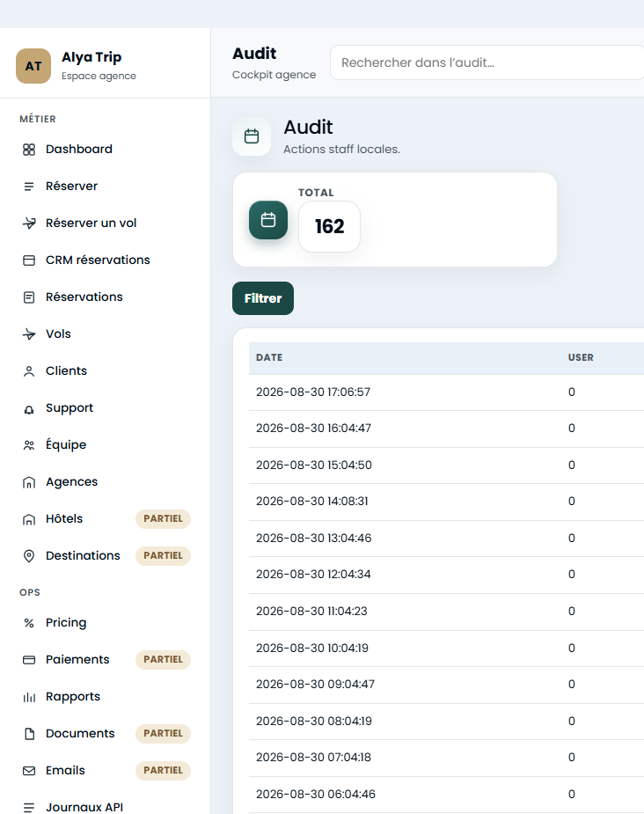Image resolution: width=644 pixels, height=814 pixels.
Task: Click the Réservations document icon
Action: (29, 297)
